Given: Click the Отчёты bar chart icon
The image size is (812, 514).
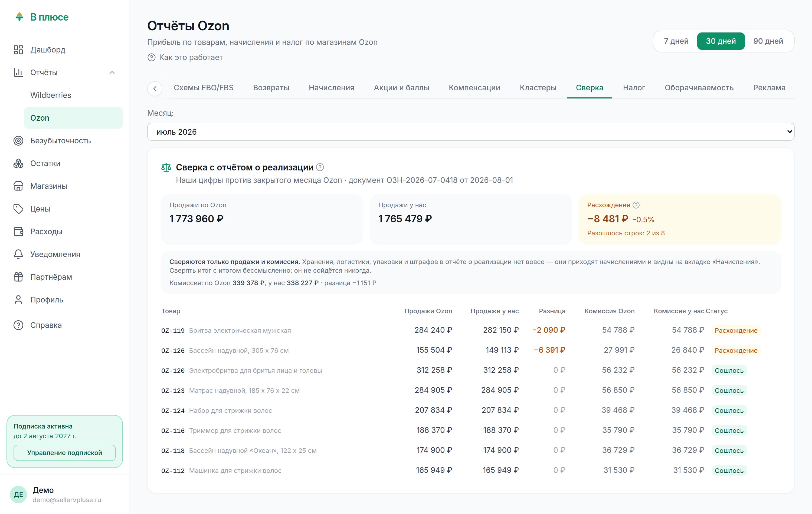Looking at the screenshot, I should pyautogui.click(x=18, y=73).
